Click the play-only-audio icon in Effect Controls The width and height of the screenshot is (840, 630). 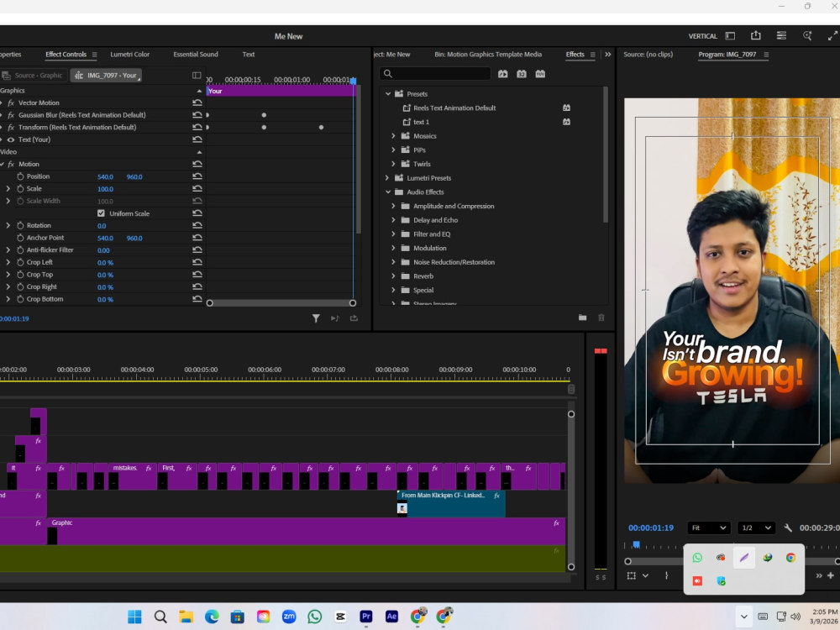click(335, 318)
